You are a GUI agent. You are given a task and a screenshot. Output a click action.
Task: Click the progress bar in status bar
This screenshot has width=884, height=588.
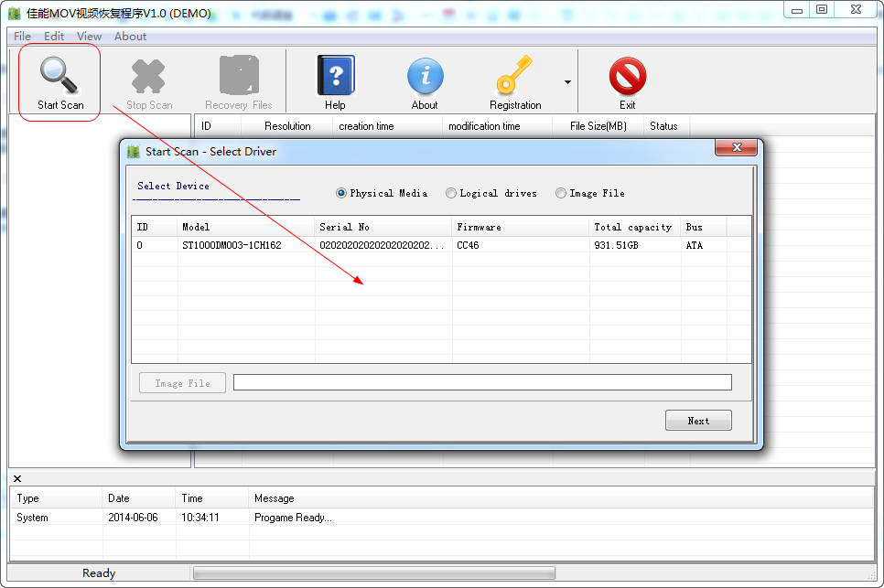click(374, 573)
